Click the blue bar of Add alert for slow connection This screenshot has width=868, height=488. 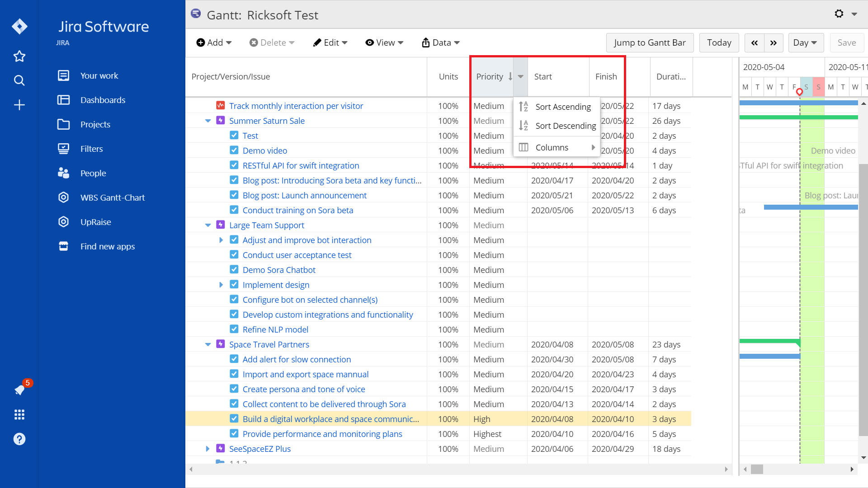tap(769, 356)
